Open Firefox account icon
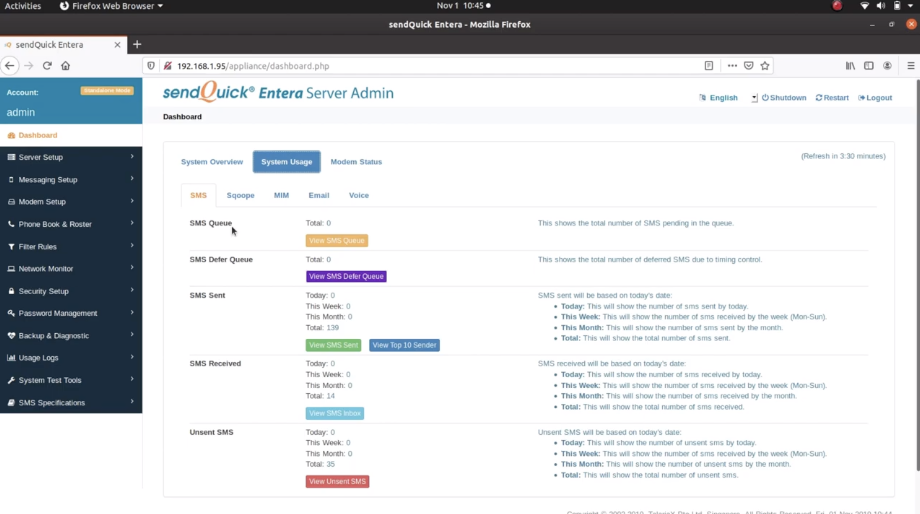 pyautogui.click(x=888, y=66)
